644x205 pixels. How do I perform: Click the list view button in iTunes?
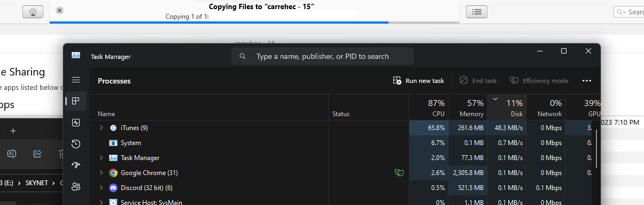click(x=477, y=11)
